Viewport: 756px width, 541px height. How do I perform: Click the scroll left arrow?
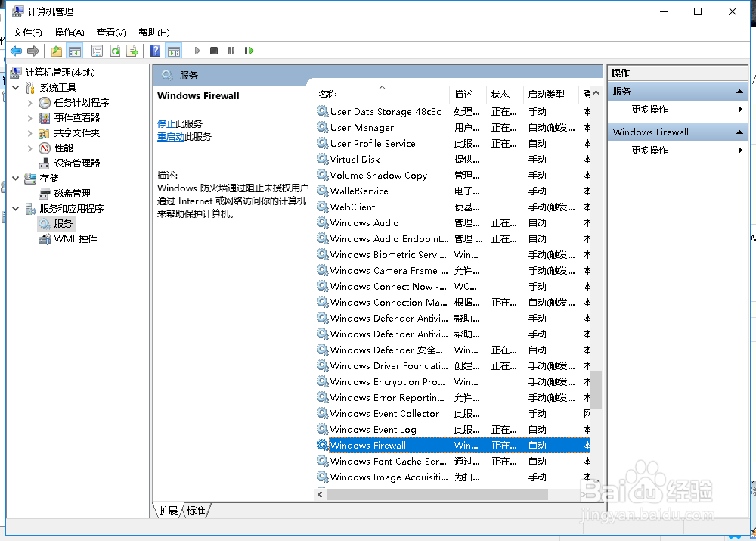coord(320,495)
